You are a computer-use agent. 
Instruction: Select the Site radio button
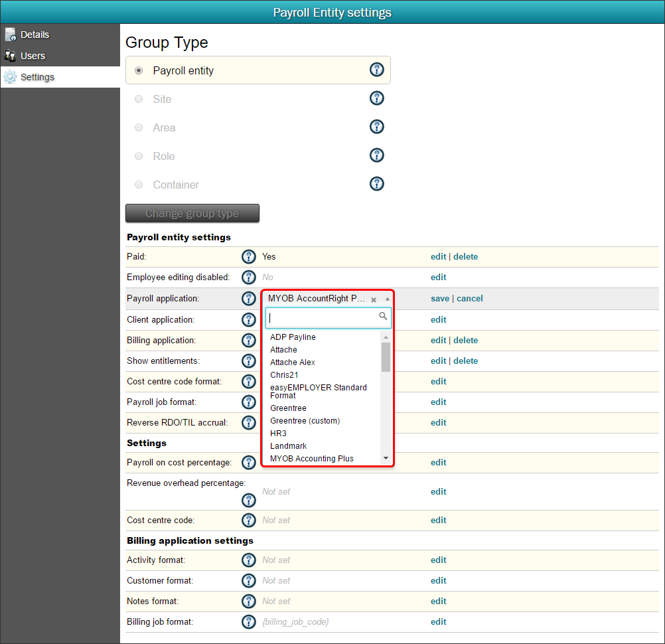point(139,99)
